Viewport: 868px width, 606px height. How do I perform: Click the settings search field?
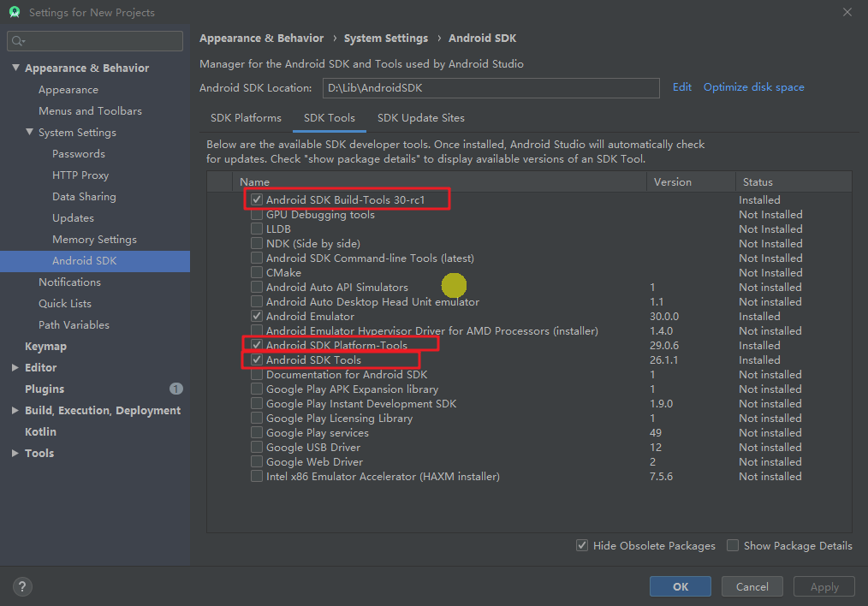tap(95, 41)
